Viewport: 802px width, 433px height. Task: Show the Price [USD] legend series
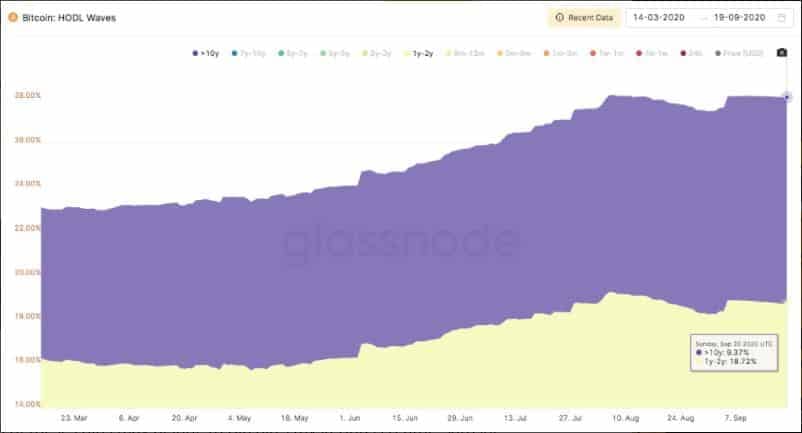coord(740,53)
